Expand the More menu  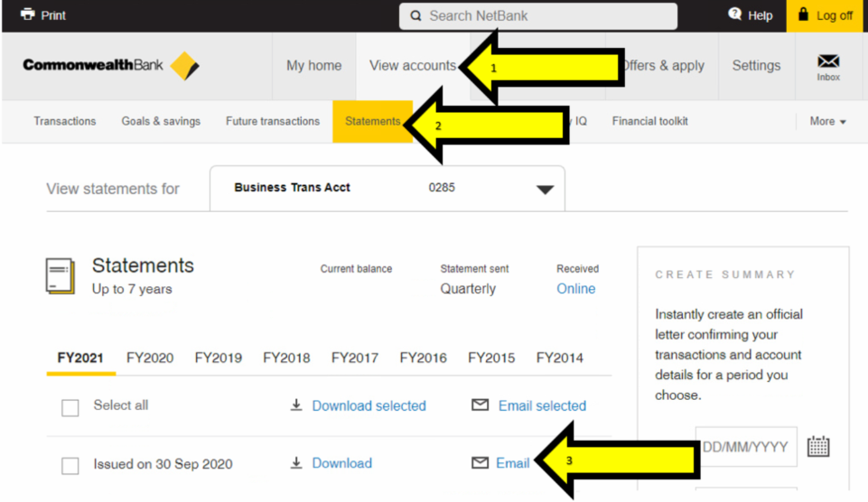click(827, 121)
